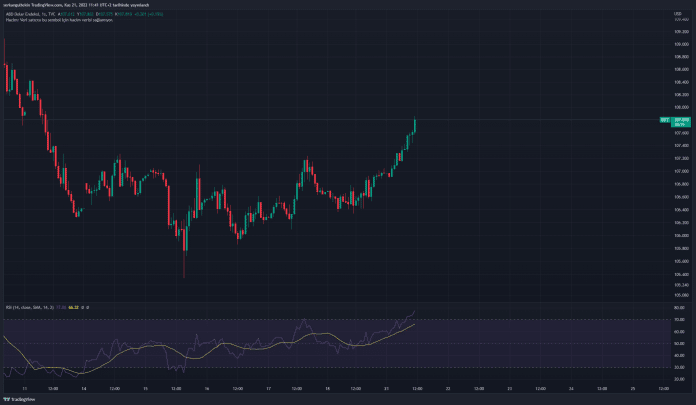Click the small symbol tag left of current price

[x=665, y=119]
